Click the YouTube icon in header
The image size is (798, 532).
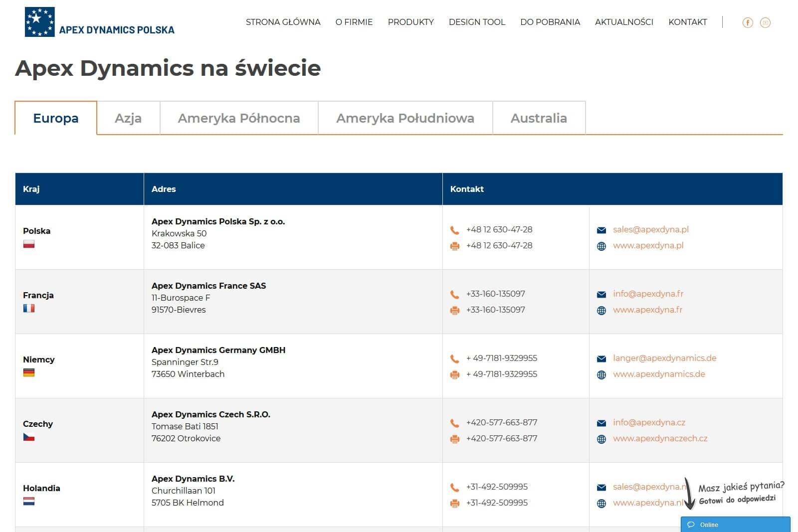(765, 22)
